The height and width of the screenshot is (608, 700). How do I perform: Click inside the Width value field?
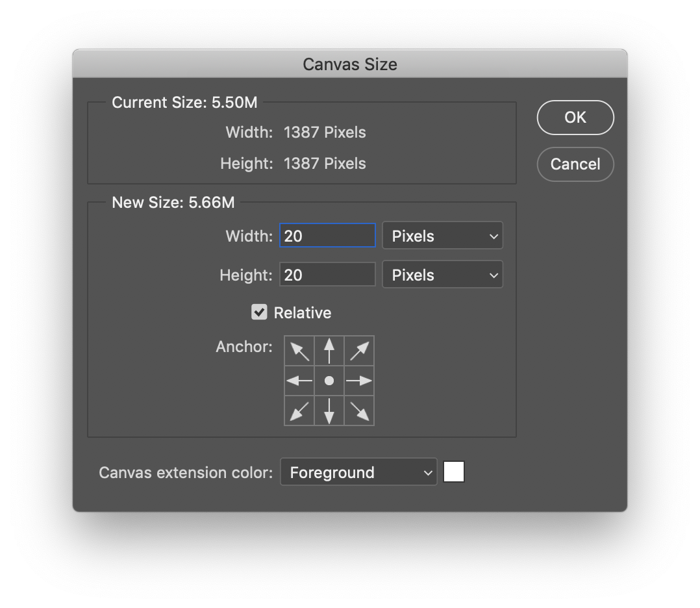pyautogui.click(x=327, y=235)
